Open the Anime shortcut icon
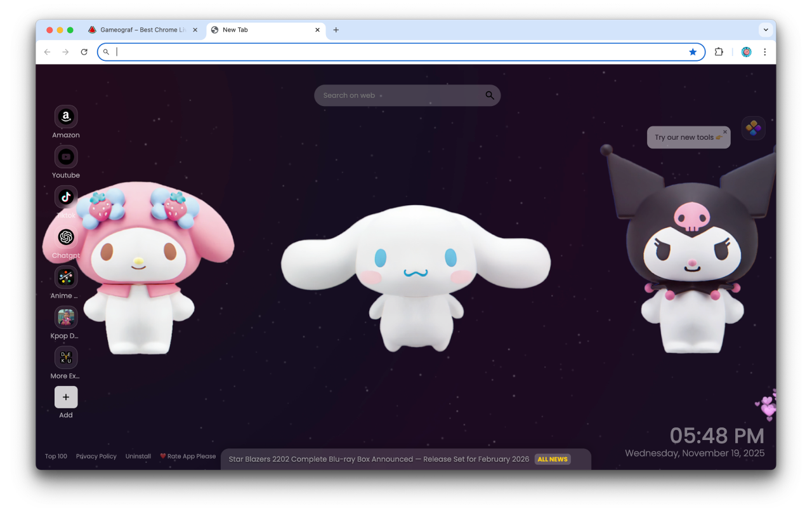 [66, 277]
